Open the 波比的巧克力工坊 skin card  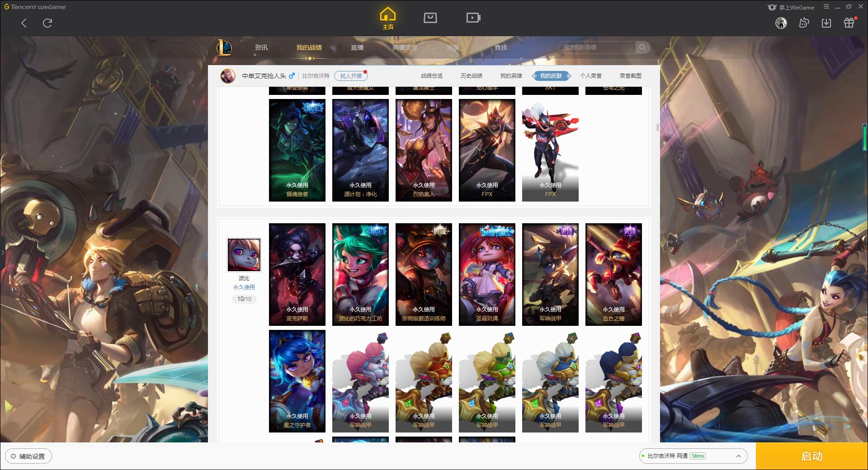click(360, 275)
